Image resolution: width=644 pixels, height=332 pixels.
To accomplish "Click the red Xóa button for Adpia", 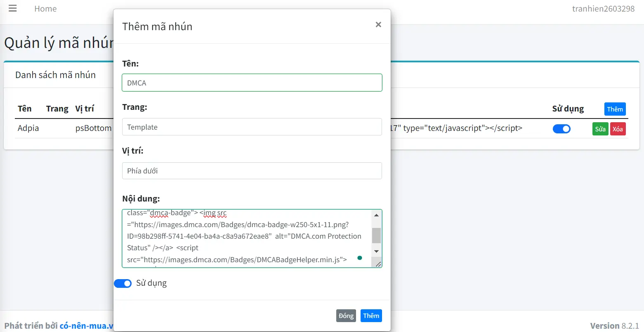I will pos(618,129).
